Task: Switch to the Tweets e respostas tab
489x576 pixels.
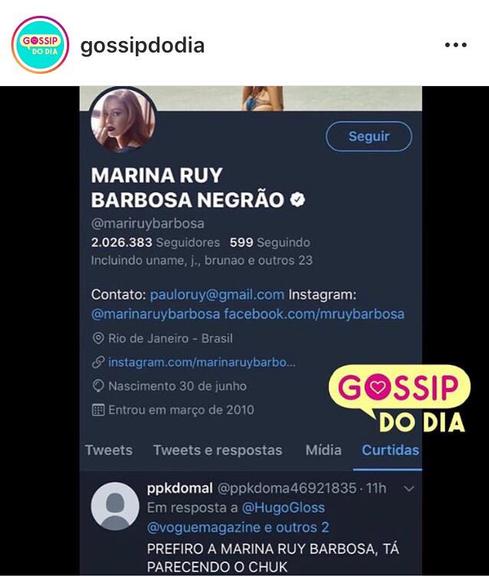Action: pos(217,450)
